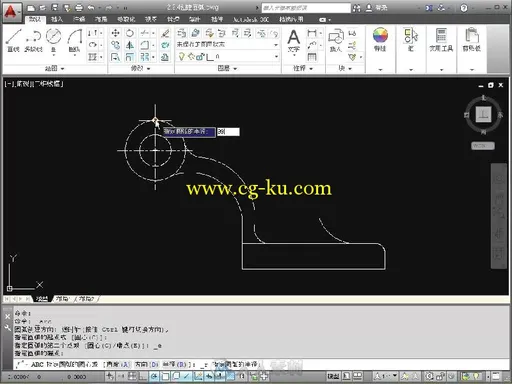This screenshot has width=512, height=384.
Task: Expand the Annotation panel flyout
Action: [x=303, y=69]
